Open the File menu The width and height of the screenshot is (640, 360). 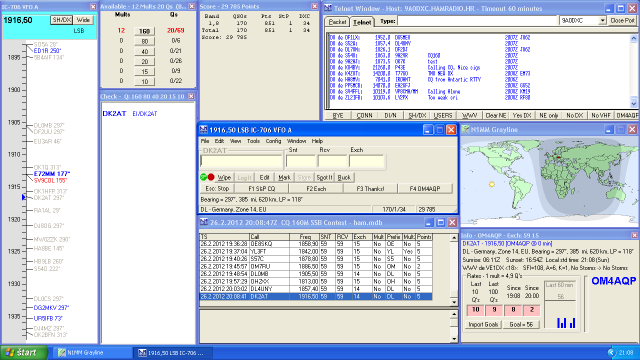tap(205, 141)
